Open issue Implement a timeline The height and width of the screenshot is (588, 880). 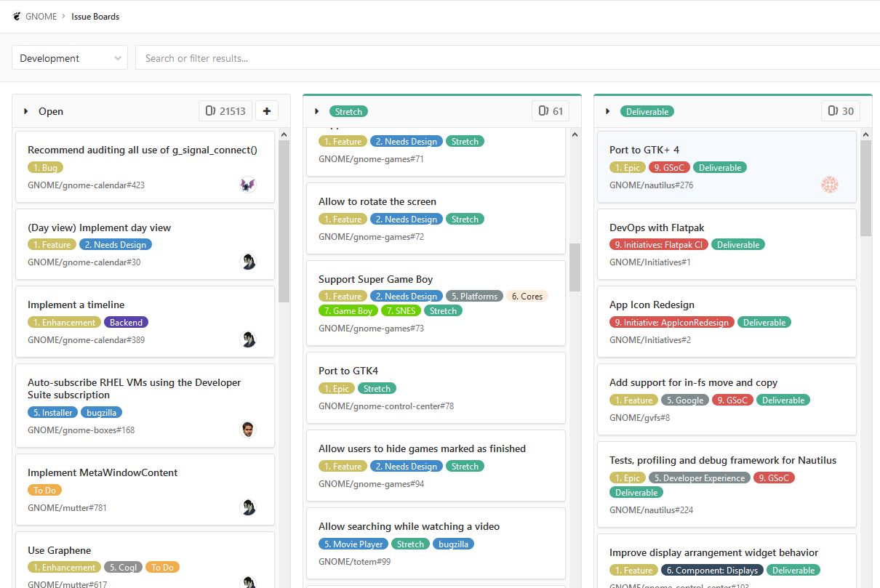pos(76,305)
